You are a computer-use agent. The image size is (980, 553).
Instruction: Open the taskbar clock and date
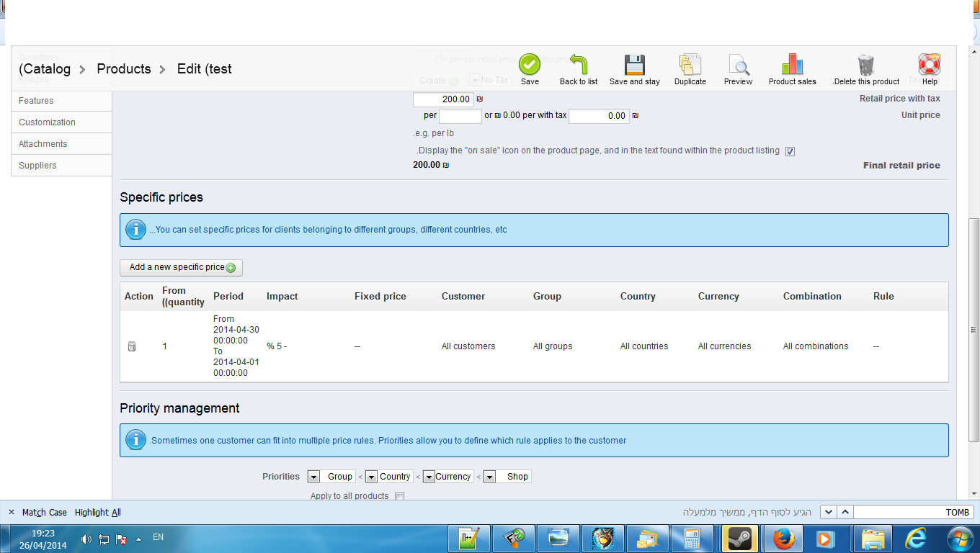43,539
